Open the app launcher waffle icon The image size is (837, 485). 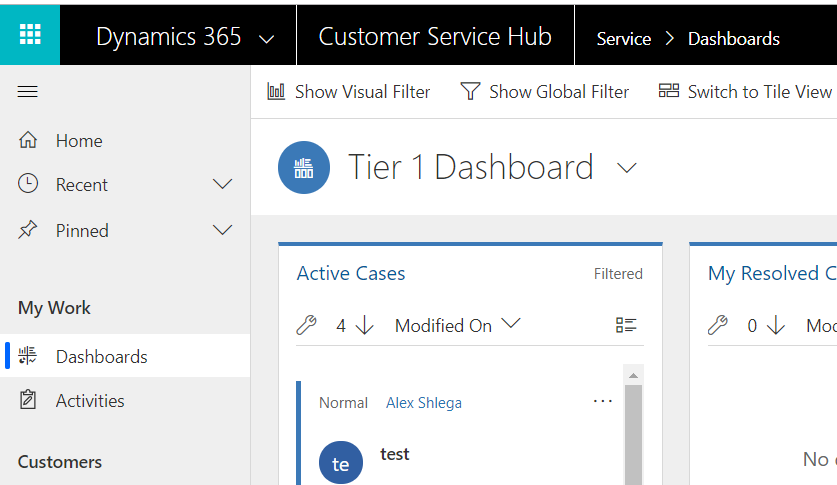click(x=30, y=35)
